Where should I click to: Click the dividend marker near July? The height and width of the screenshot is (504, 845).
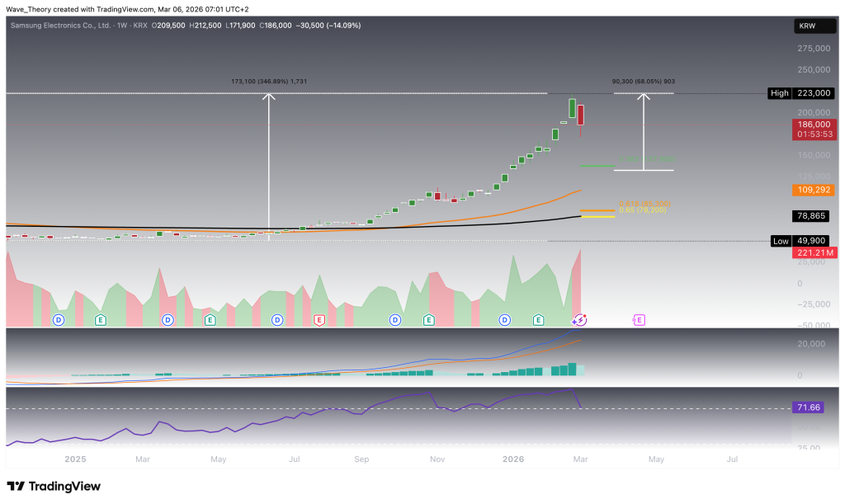tap(277, 318)
